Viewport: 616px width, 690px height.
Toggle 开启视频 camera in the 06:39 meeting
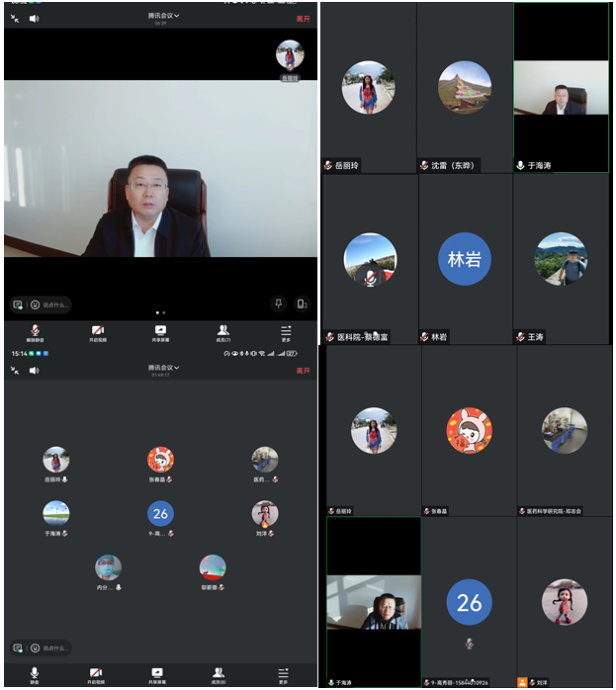98,330
